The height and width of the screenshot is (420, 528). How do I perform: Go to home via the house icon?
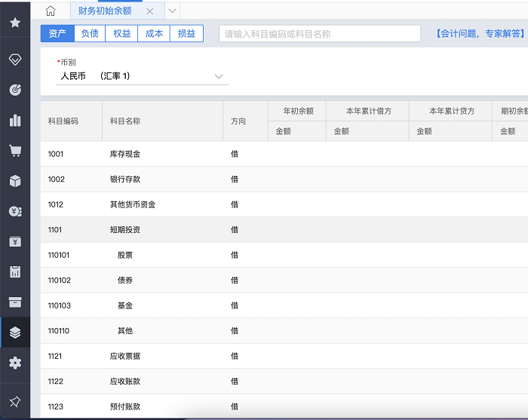pyautogui.click(x=51, y=11)
